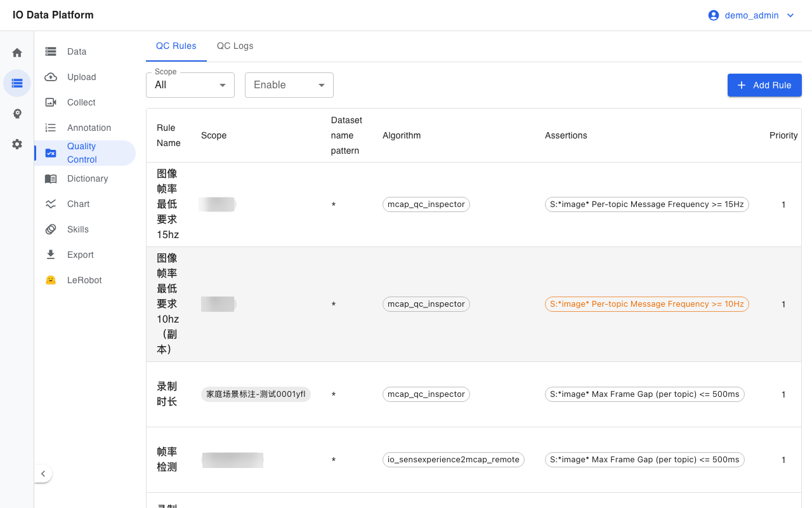Click the Dictionary book icon
The image size is (812, 508).
pyautogui.click(x=51, y=178)
